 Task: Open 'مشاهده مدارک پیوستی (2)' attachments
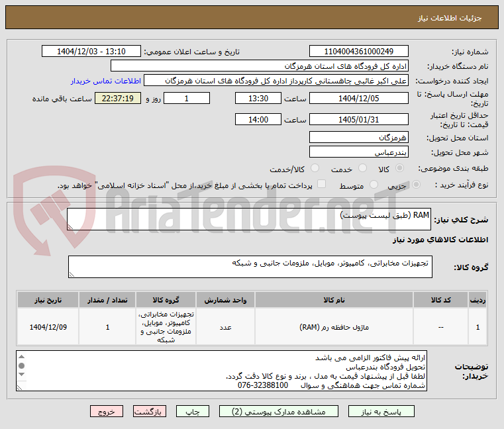(278, 411)
